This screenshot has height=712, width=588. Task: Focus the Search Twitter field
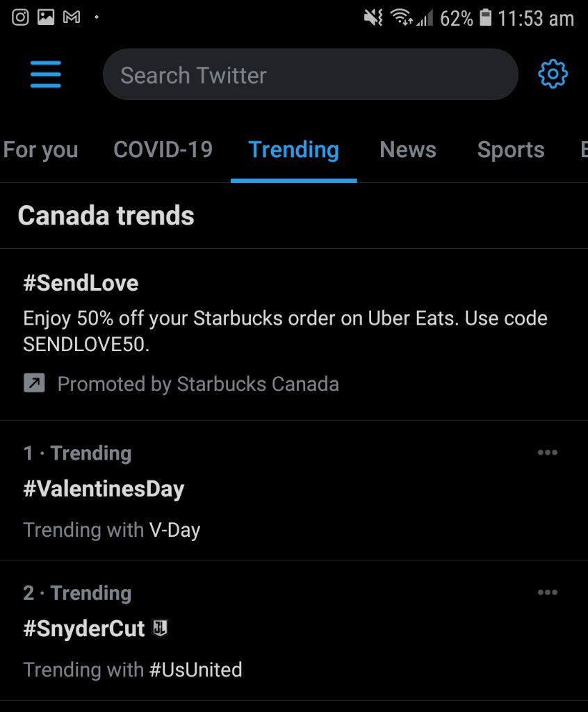[311, 74]
